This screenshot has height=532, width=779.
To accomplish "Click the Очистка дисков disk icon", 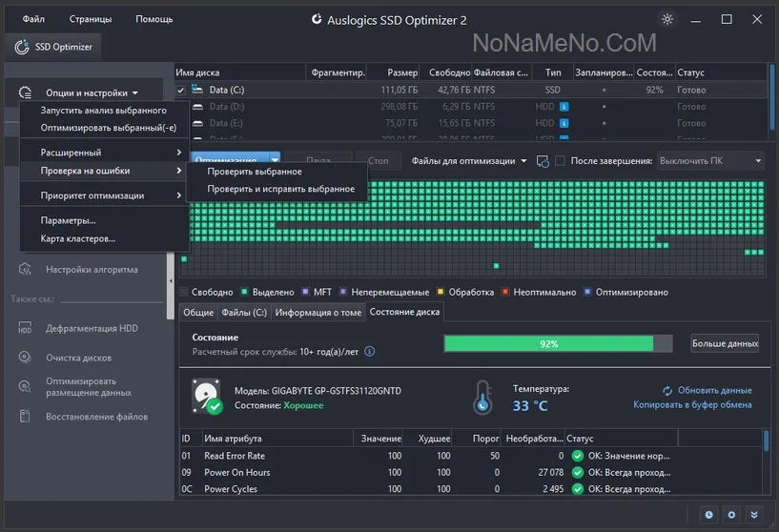I will point(26,358).
